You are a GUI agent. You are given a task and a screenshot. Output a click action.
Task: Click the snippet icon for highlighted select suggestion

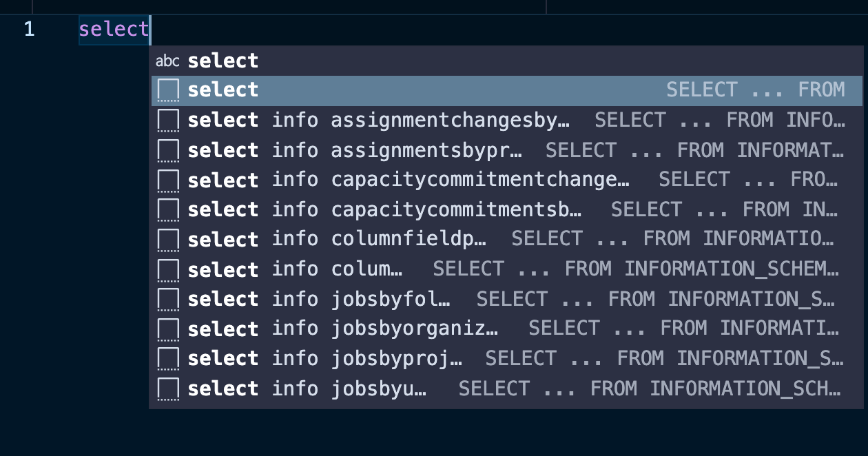168,90
